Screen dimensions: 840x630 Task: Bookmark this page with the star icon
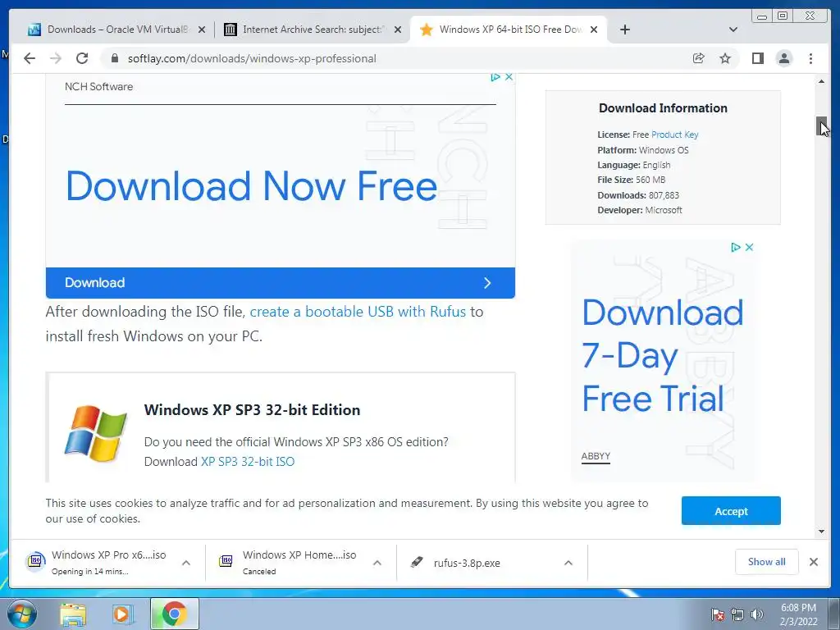point(725,58)
